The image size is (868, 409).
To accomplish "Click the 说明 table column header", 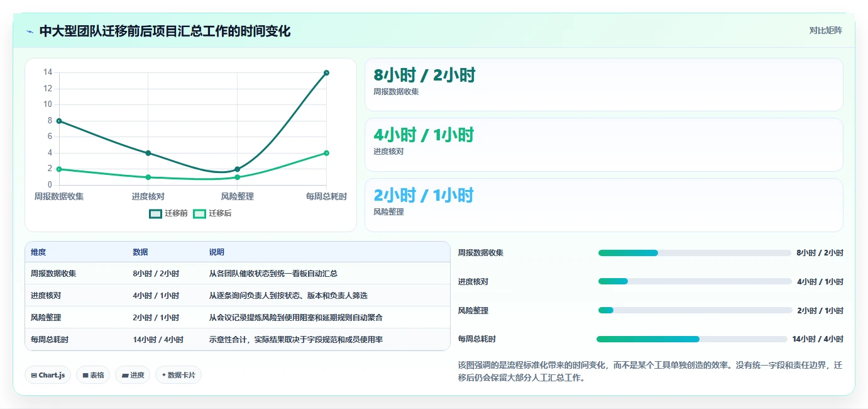I will pyautogui.click(x=217, y=252).
